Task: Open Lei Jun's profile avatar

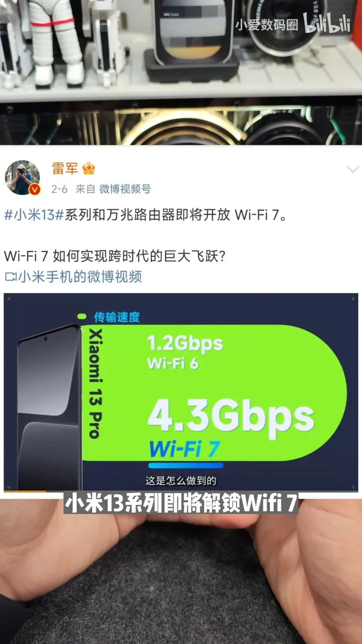Action: coord(22,177)
